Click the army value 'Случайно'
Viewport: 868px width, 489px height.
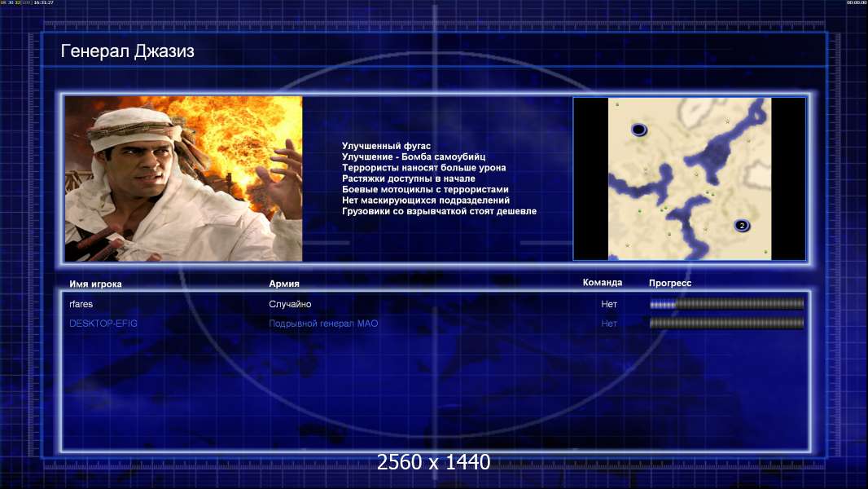(x=290, y=304)
